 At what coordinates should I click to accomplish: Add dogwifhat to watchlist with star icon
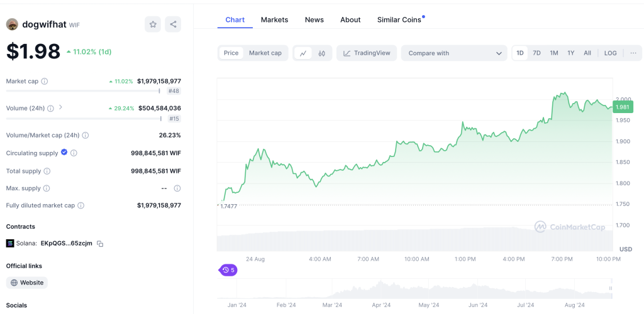click(x=153, y=24)
